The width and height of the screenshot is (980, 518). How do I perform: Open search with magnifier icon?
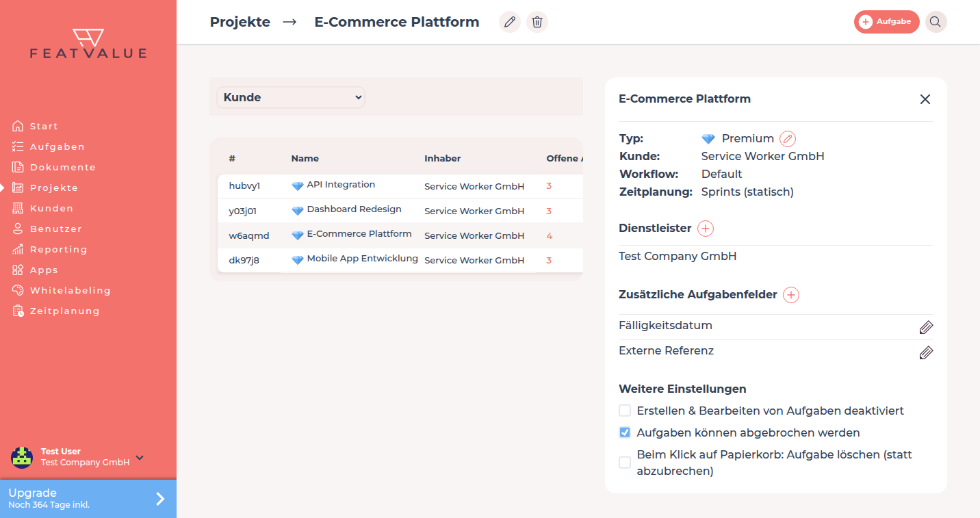tap(936, 22)
